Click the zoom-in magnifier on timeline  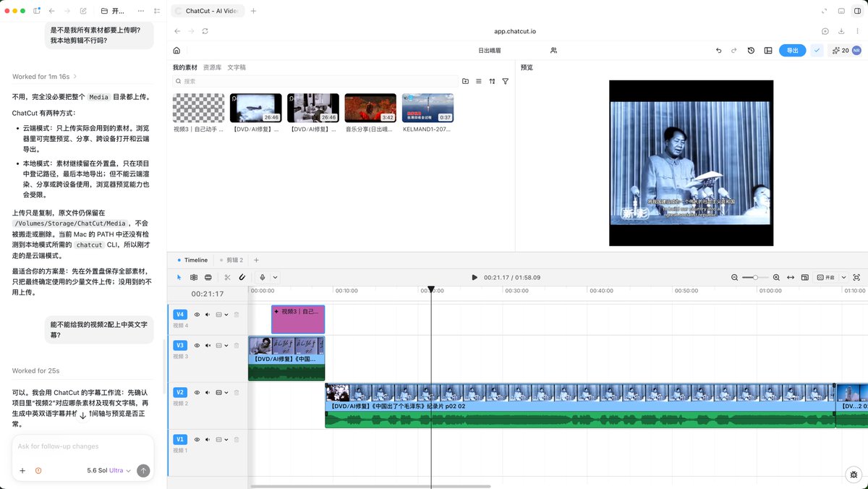[776, 277]
